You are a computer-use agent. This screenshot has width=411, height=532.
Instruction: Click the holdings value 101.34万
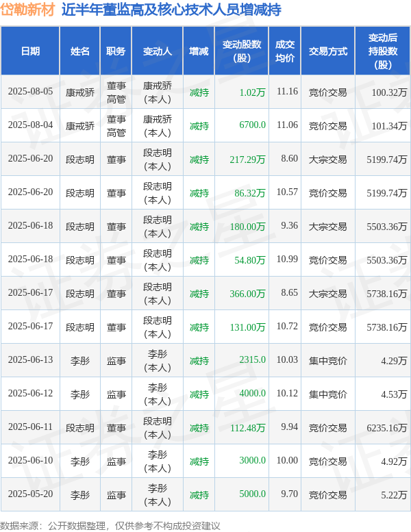(x=389, y=126)
